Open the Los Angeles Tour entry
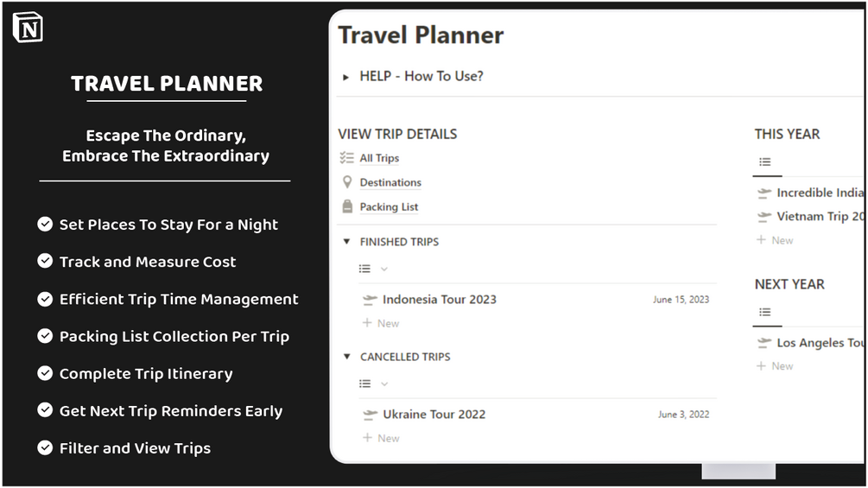 point(819,343)
